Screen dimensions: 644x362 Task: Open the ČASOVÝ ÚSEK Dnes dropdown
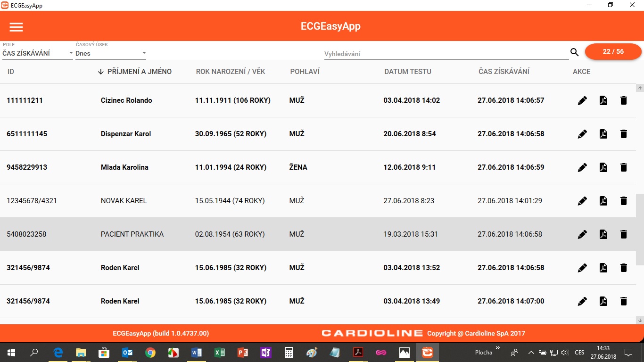pos(111,53)
